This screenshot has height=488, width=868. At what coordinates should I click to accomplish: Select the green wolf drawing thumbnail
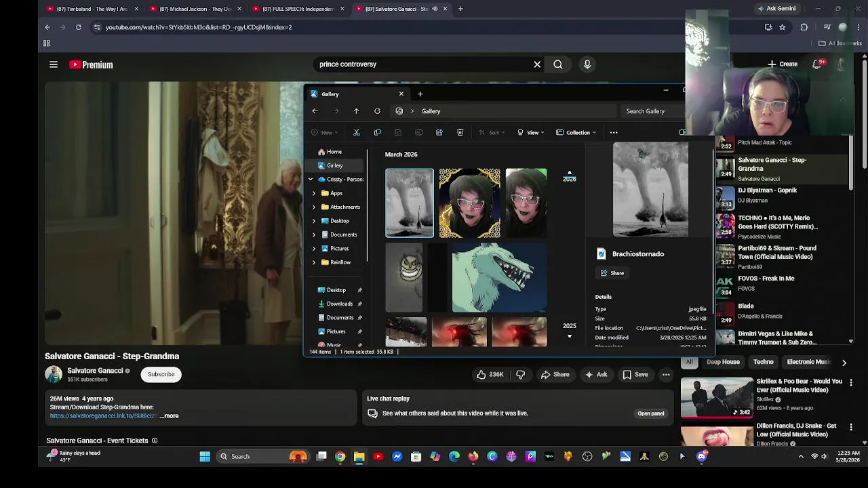tap(499, 277)
